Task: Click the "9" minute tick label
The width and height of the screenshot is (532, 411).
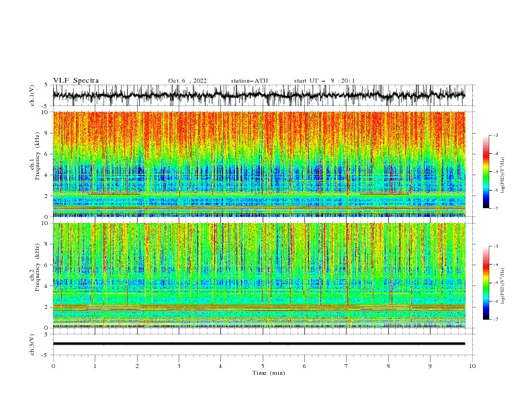Action: click(430, 366)
